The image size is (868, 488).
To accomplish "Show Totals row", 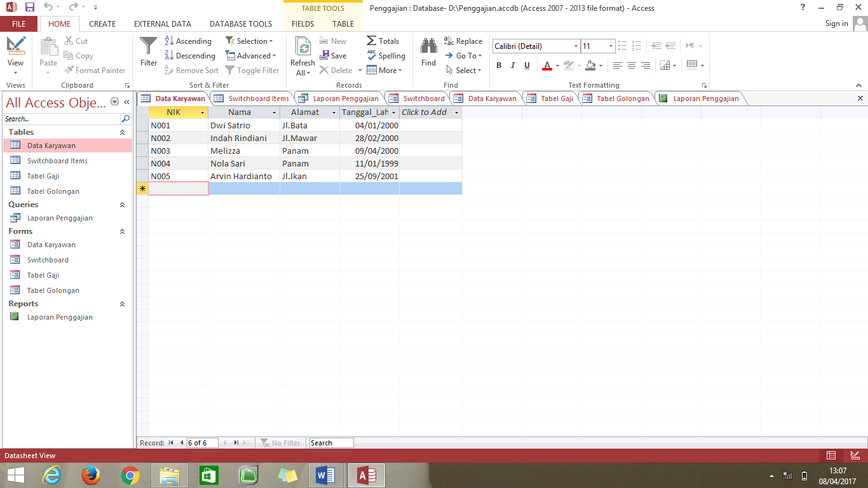I will click(383, 41).
